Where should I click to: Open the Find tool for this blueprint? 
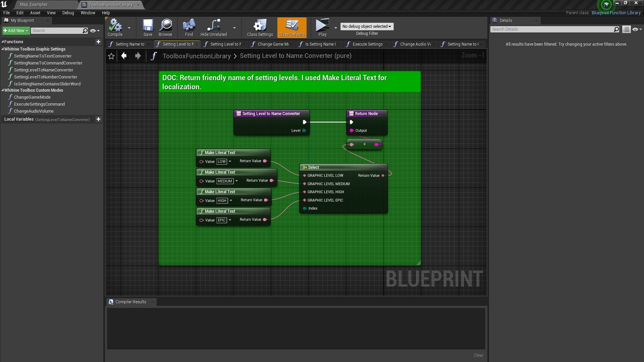[x=189, y=27]
